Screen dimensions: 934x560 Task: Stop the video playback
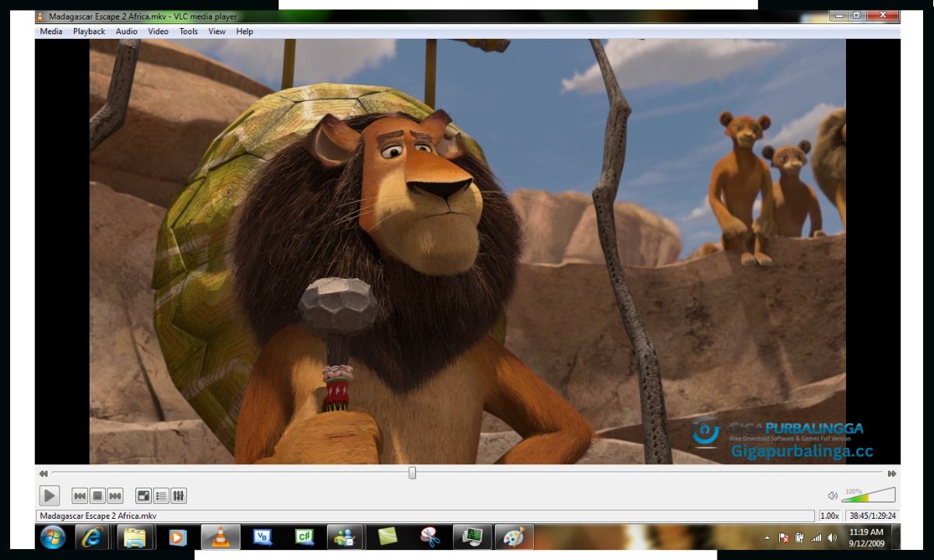tap(97, 495)
